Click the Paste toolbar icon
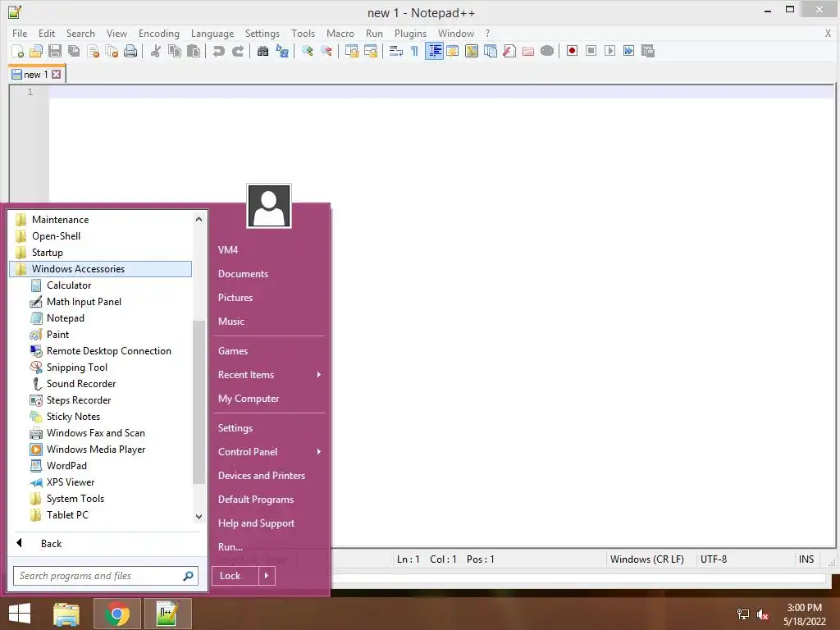Viewport: 840px width, 630px height. pos(194,51)
